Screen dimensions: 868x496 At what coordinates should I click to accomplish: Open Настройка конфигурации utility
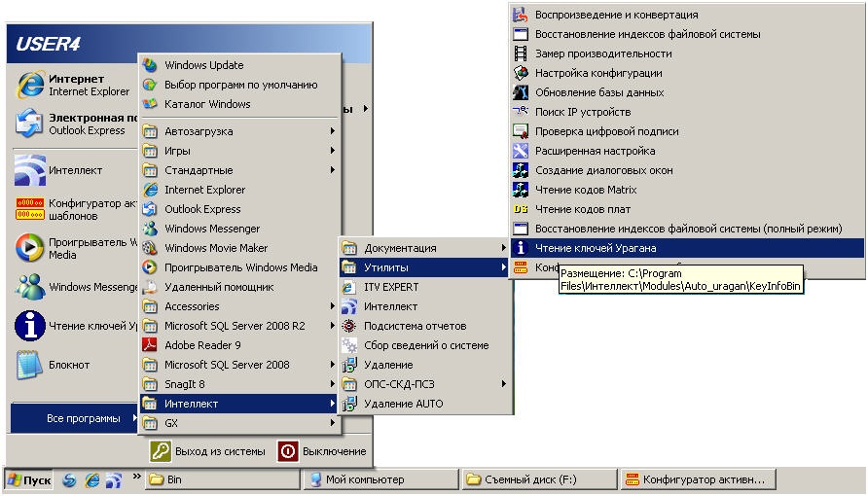[x=597, y=73]
